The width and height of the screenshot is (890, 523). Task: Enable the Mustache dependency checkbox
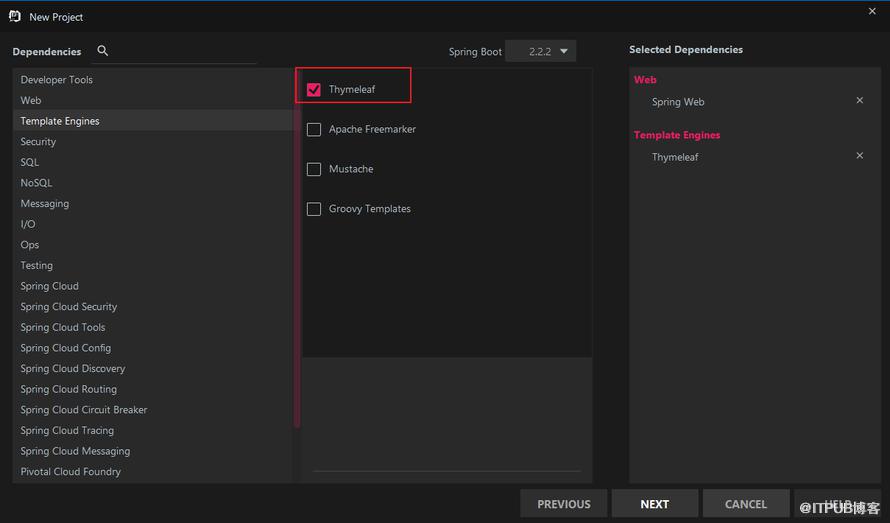click(x=313, y=169)
